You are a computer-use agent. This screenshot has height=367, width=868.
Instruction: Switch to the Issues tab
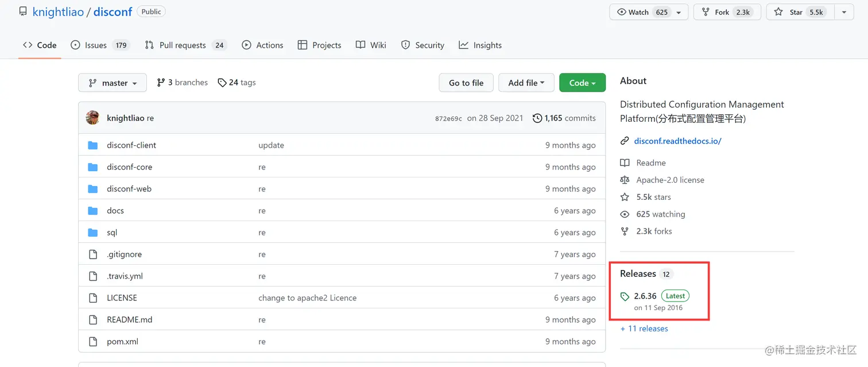[100, 45]
